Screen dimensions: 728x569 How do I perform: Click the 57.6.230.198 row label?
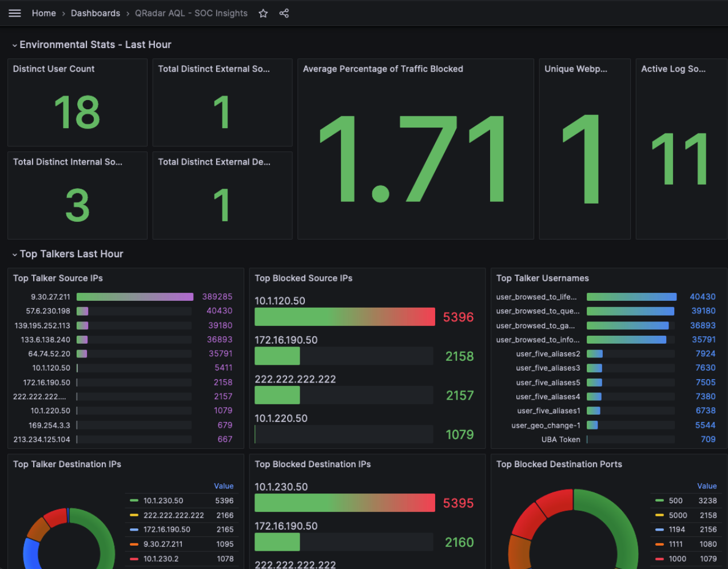click(48, 311)
